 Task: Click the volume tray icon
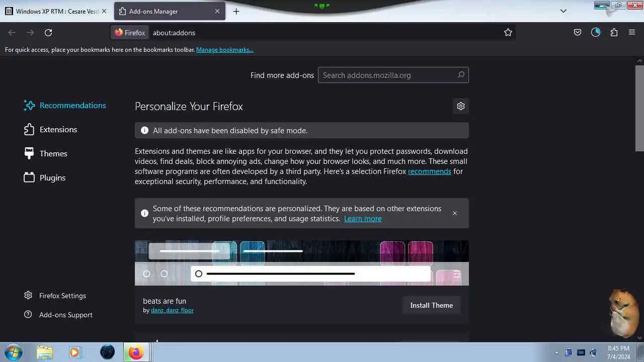click(593, 352)
